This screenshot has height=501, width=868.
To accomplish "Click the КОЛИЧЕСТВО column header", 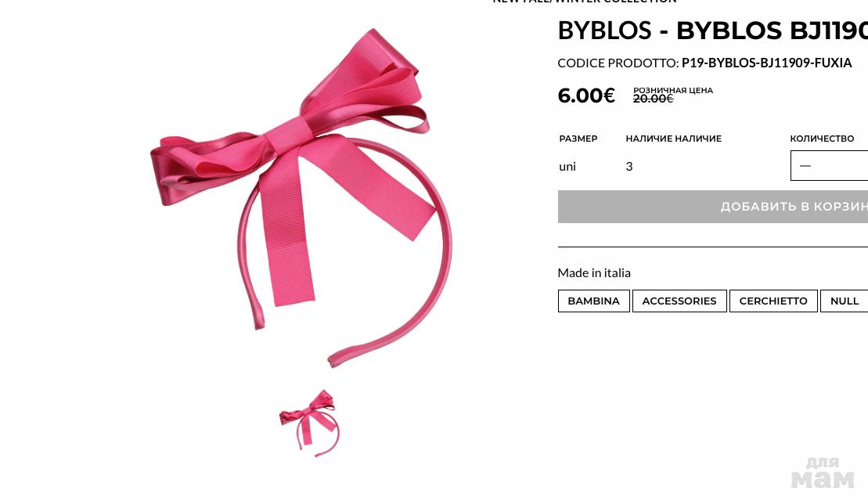I will pos(822,139).
